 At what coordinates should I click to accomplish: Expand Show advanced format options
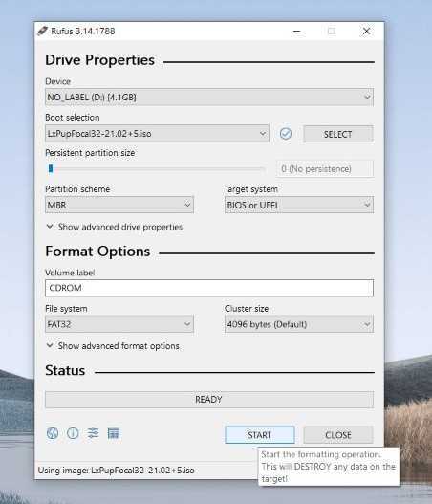(113, 346)
